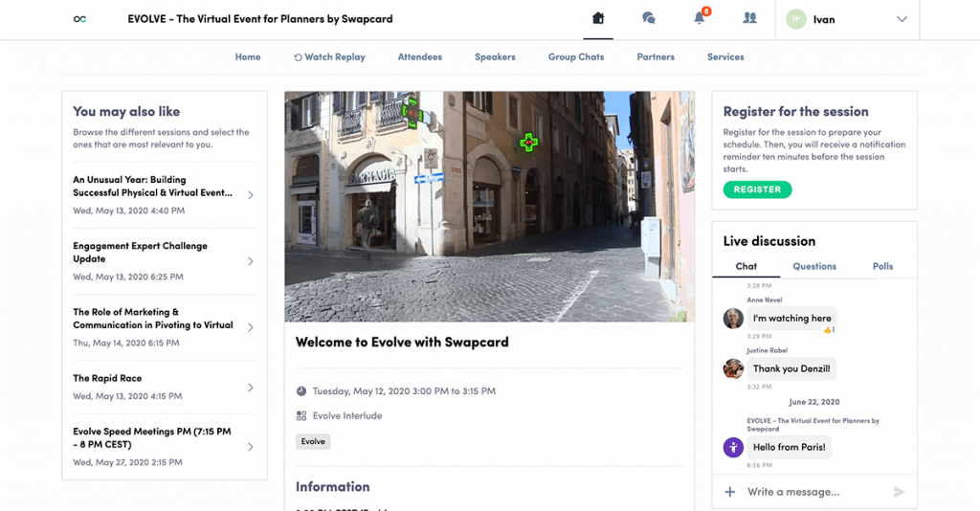Click the 'June 22, 2020' date separator in chat
Viewport: 980px width, 511px height.
[x=813, y=402]
